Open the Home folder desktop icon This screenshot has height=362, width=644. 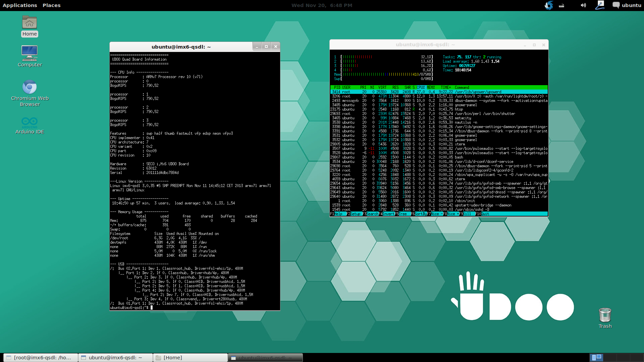(x=30, y=23)
